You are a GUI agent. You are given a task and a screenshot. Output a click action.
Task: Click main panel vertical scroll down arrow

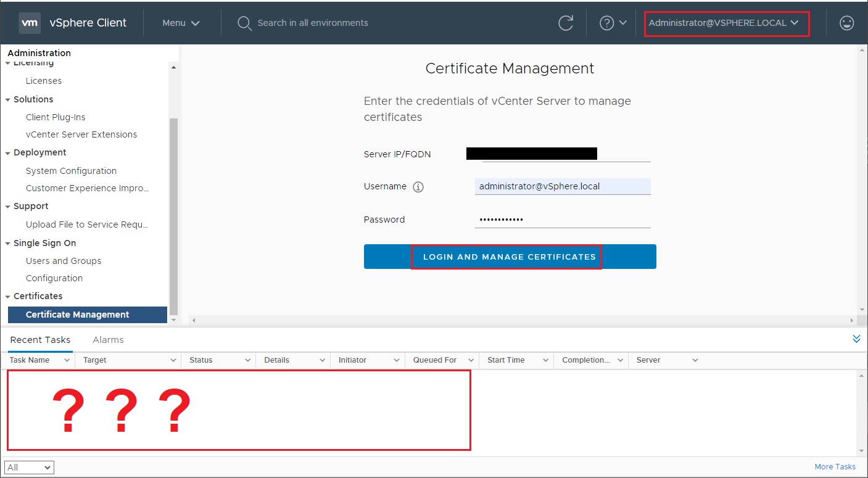tap(862, 311)
